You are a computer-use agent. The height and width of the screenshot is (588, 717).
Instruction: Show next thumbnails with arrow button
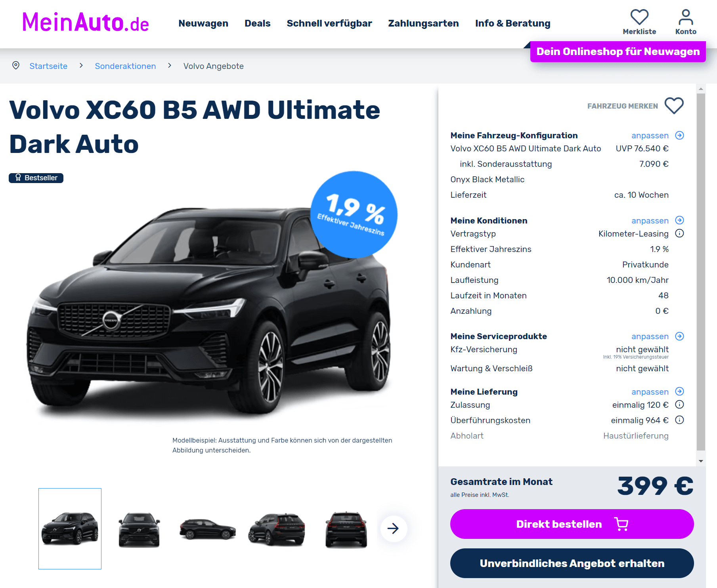[x=393, y=528]
